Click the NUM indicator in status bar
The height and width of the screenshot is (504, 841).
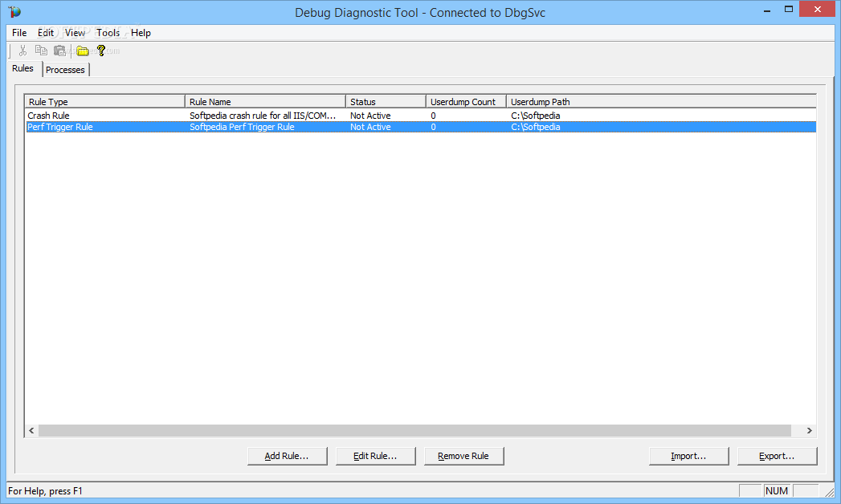click(777, 490)
